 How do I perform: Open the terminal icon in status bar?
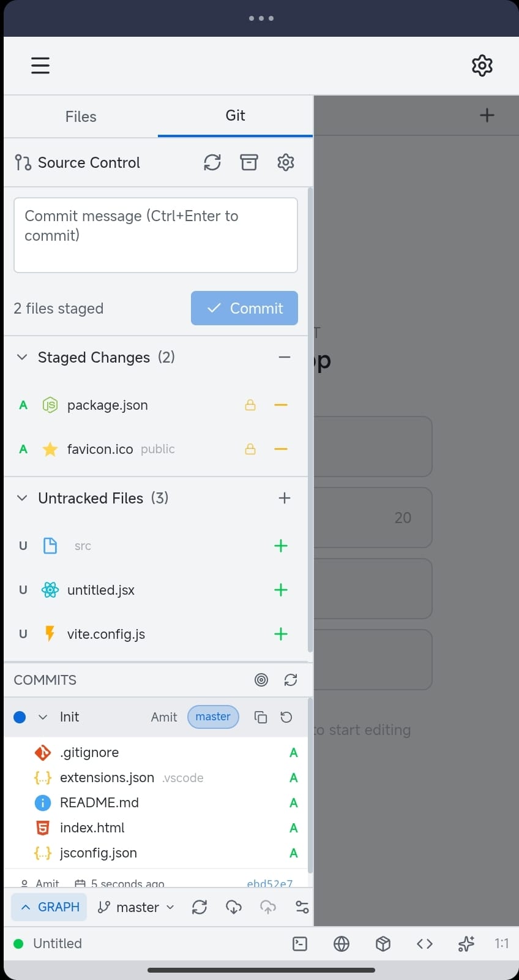[x=300, y=944]
